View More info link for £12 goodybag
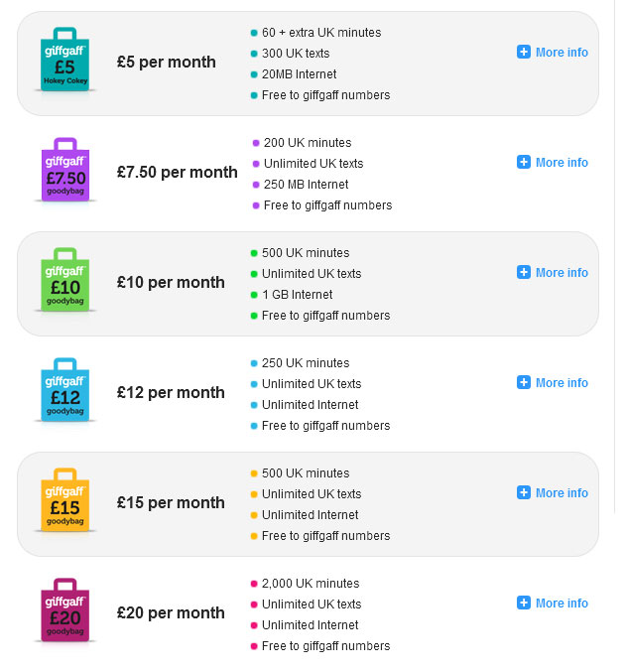The height and width of the screenshot is (672, 627). [x=562, y=383]
